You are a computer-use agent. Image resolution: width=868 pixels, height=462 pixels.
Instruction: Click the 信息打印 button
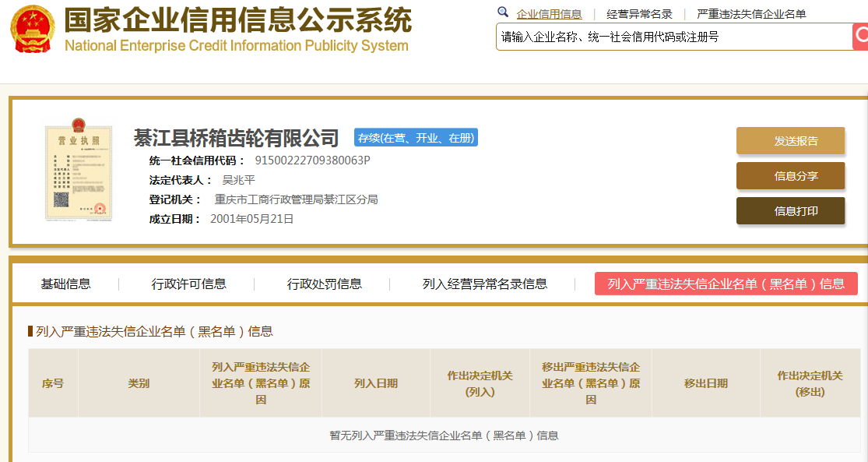click(x=790, y=210)
